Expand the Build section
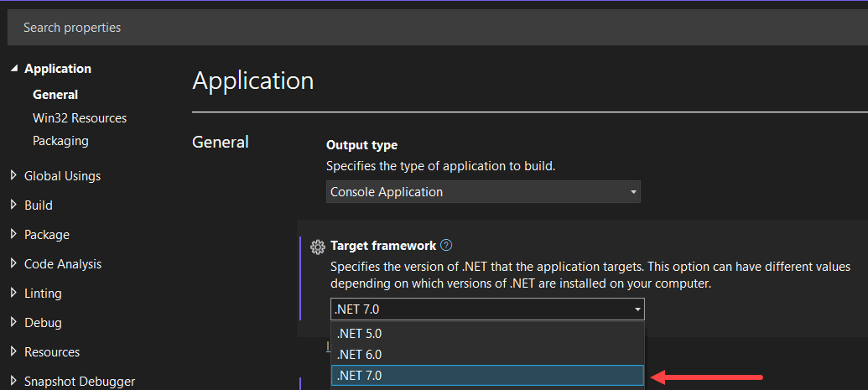This screenshot has height=390, width=868. tap(14, 205)
